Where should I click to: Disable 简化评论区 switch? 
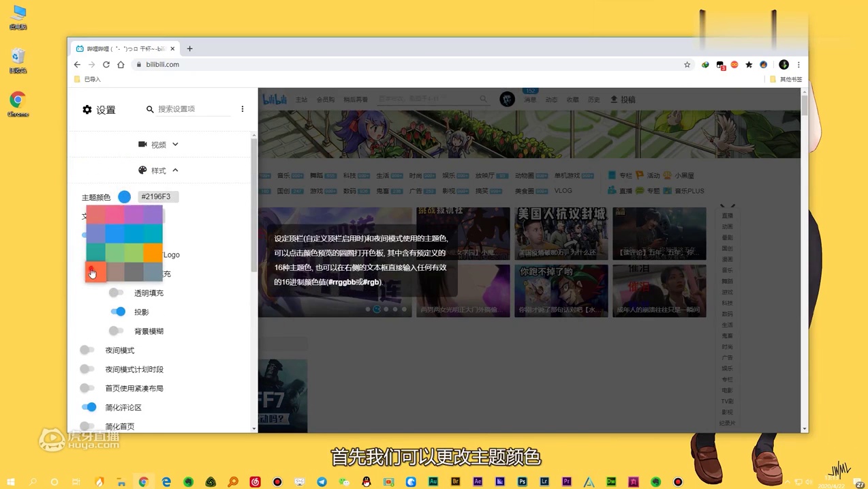(89, 407)
